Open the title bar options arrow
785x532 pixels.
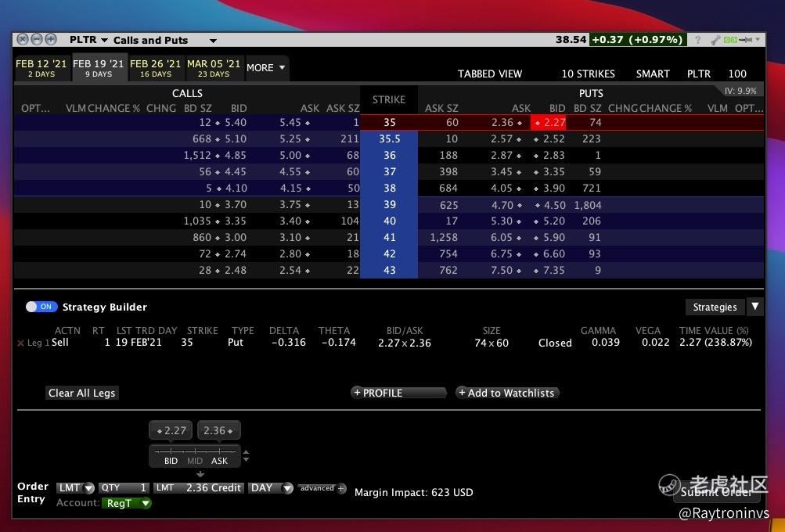pos(758,40)
